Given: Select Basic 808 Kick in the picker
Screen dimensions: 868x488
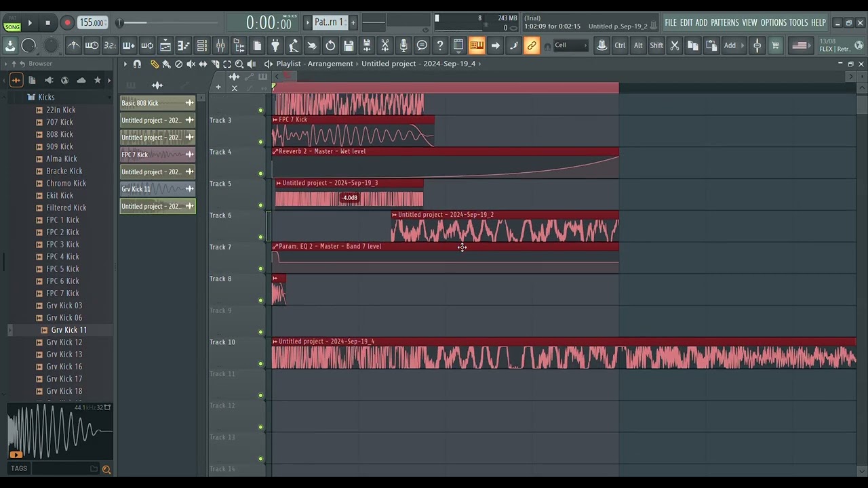Looking at the screenshot, I should coord(157,103).
